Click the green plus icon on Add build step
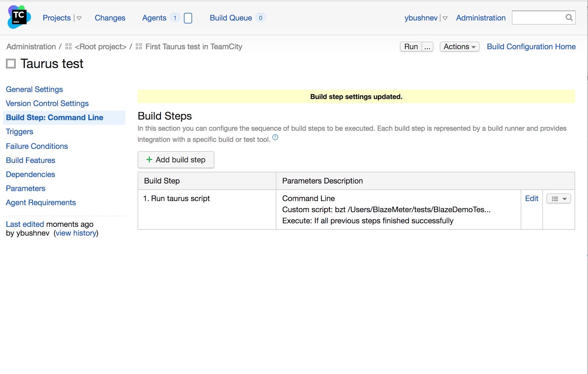Image resolution: width=588 pixels, height=374 pixels. point(149,160)
